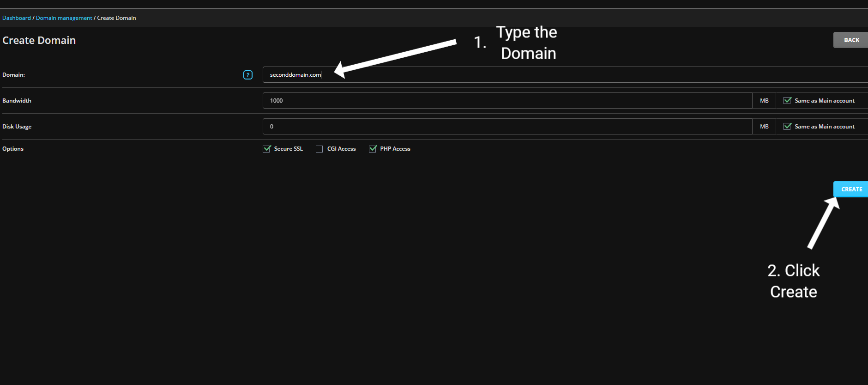
Task: Click the Options row label
Action: [13, 149]
